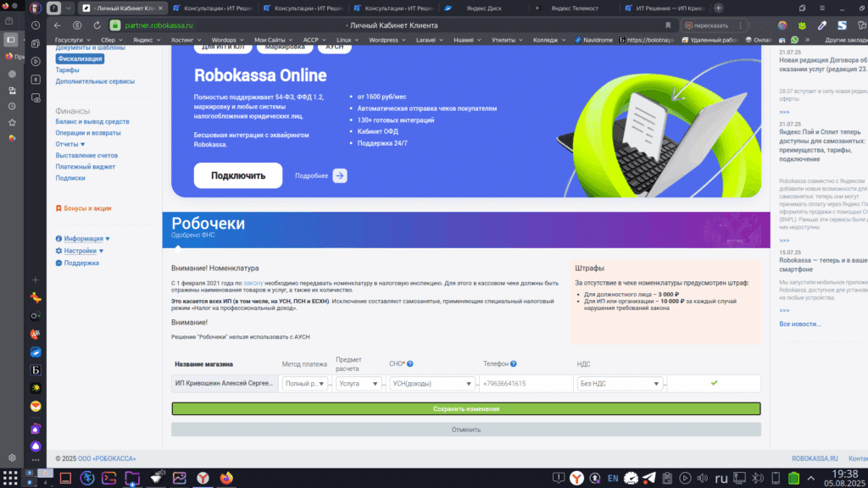868x488 pixels.
Task: Click the 'Подключить' button on Robokassa Online banner
Action: click(238, 175)
